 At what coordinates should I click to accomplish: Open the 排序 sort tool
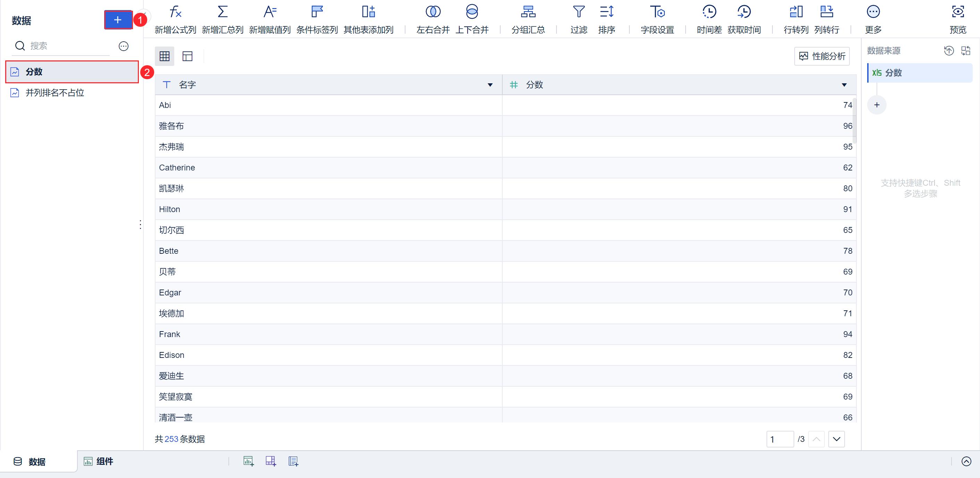(x=606, y=12)
